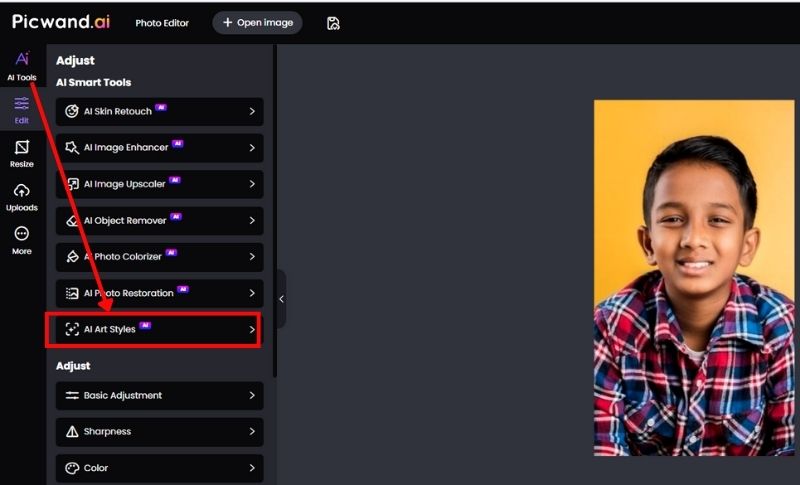The height and width of the screenshot is (485, 800).
Task: Click the boy's photo on the canvas
Action: click(x=693, y=278)
